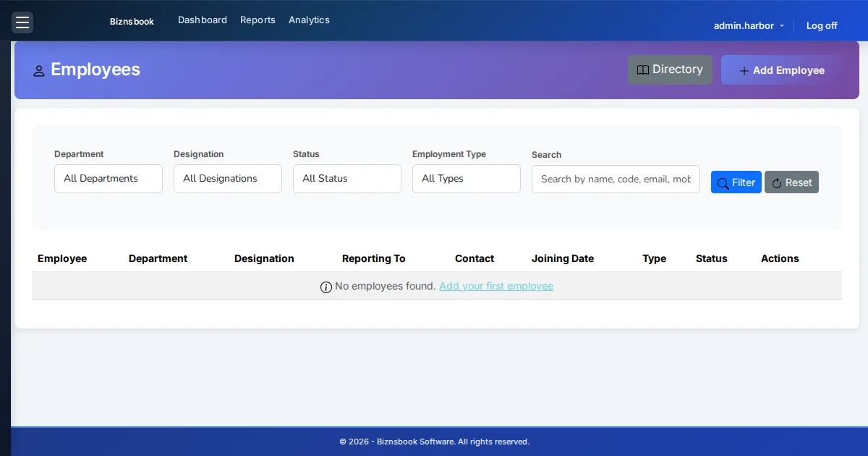Open the All Status dropdown

click(347, 179)
